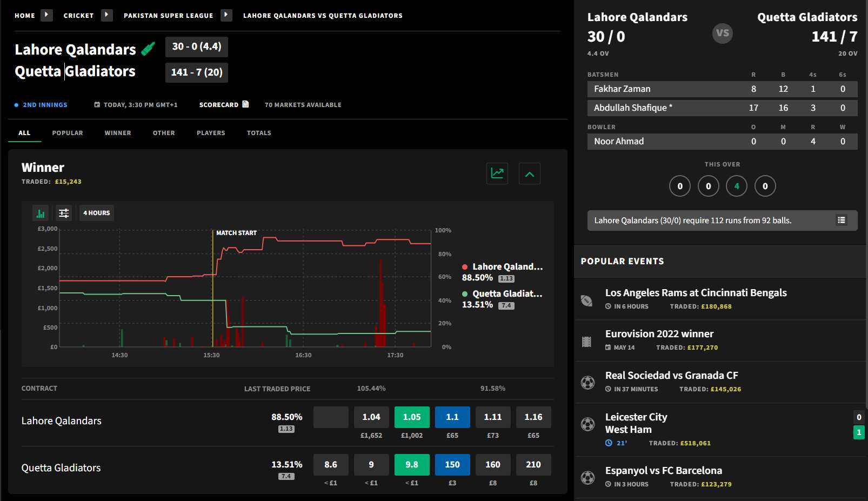Click Quetta Gladiators 9 price
Screen dimensions: 868x501
[x=371, y=465]
